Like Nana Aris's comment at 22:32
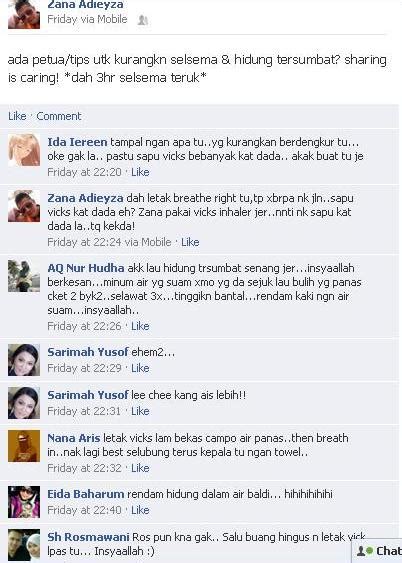The height and width of the screenshot is (563, 402). tap(140, 468)
